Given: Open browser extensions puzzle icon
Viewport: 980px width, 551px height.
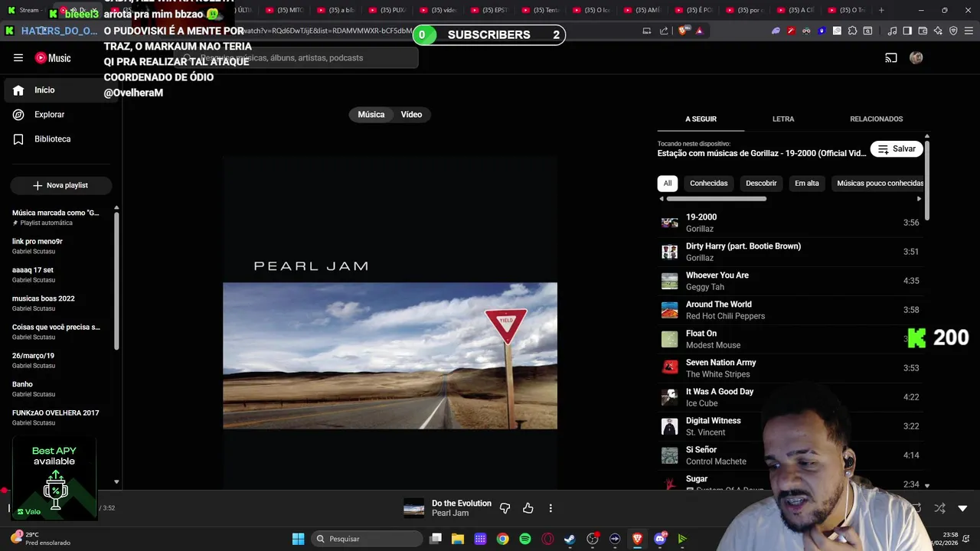Looking at the screenshot, I should click(852, 31).
